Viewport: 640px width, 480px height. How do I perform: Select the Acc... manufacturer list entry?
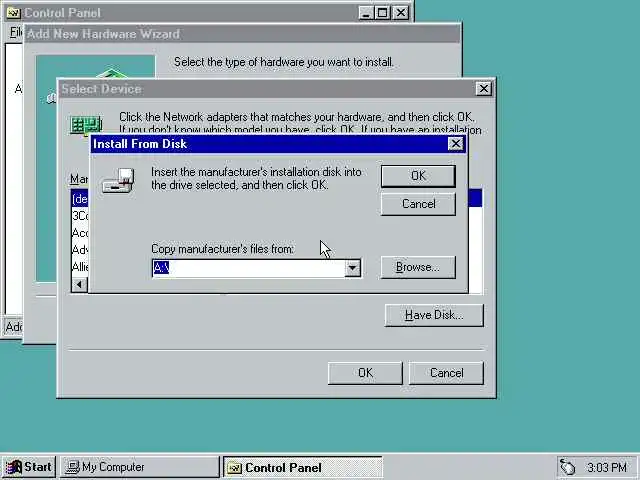coord(80,233)
